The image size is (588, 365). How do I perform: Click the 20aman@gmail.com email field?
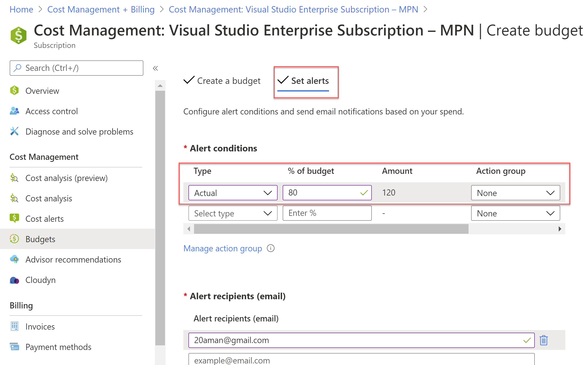361,340
